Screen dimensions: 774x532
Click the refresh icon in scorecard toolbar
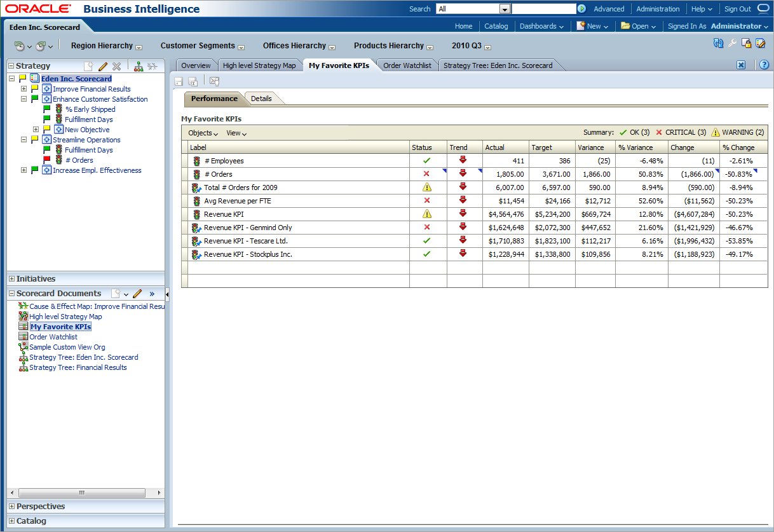tap(719, 43)
